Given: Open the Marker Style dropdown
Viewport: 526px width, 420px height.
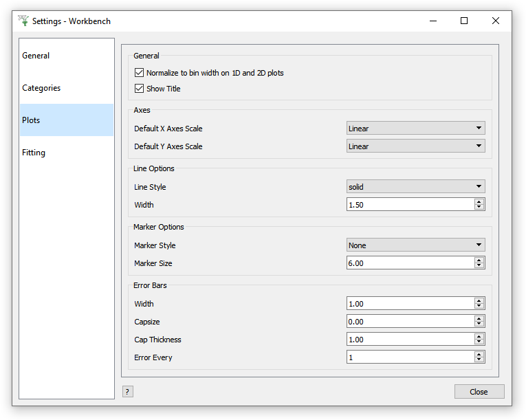Looking at the screenshot, I should coord(415,245).
